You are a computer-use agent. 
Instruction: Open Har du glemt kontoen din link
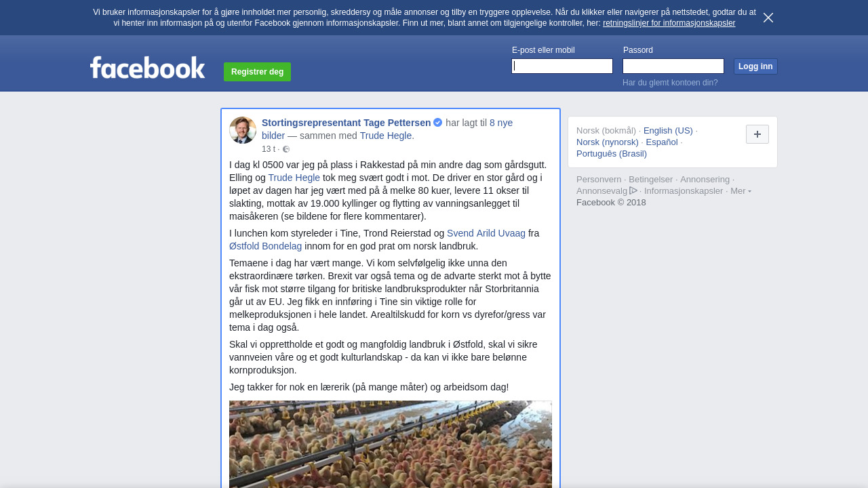coord(670,83)
